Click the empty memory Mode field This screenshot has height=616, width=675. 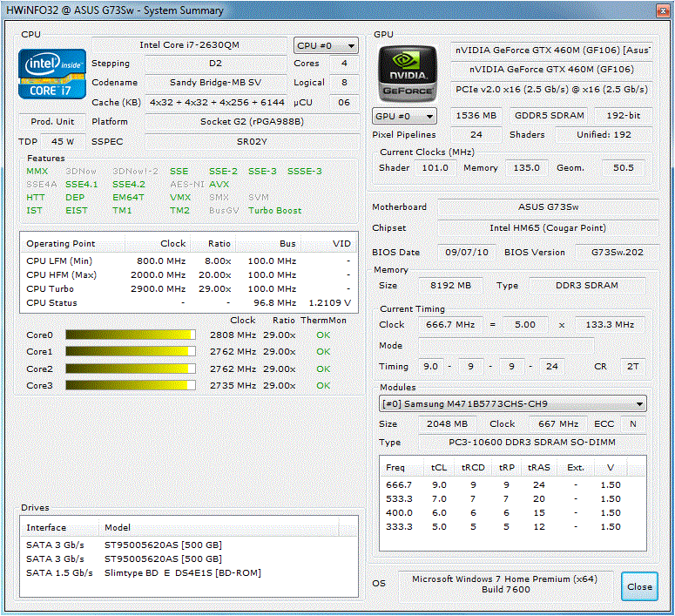506,346
